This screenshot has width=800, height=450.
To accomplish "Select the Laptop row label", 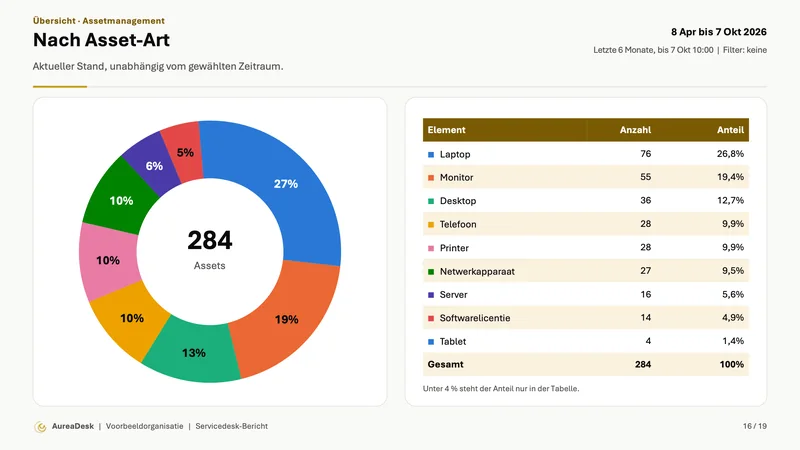I will pyautogui.click(x=455, y=155).
